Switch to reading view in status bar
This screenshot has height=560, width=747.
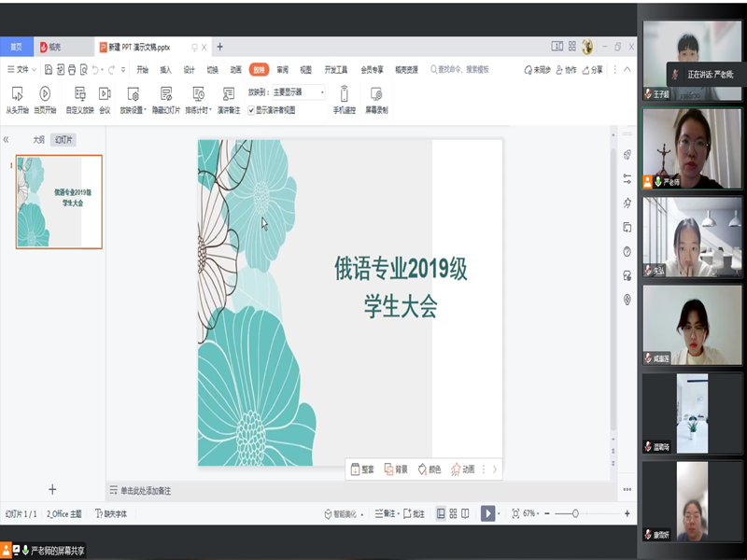[x=466, y=513]
